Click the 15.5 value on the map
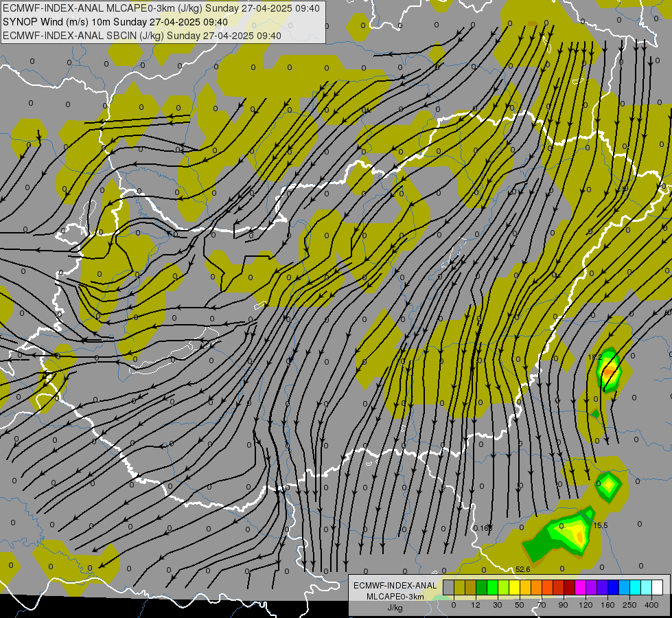 601,525
